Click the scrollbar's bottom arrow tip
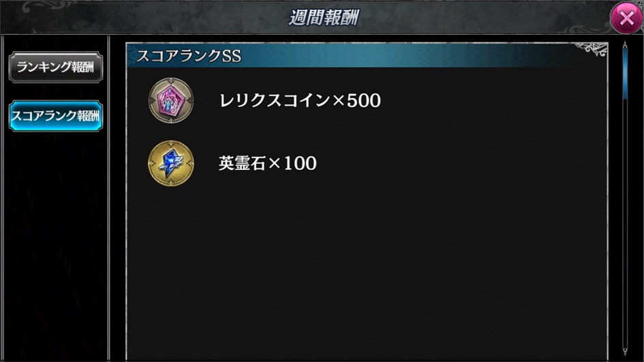This screenshot has width=644, height=362. pyautogui.click(x=625, y=352)
